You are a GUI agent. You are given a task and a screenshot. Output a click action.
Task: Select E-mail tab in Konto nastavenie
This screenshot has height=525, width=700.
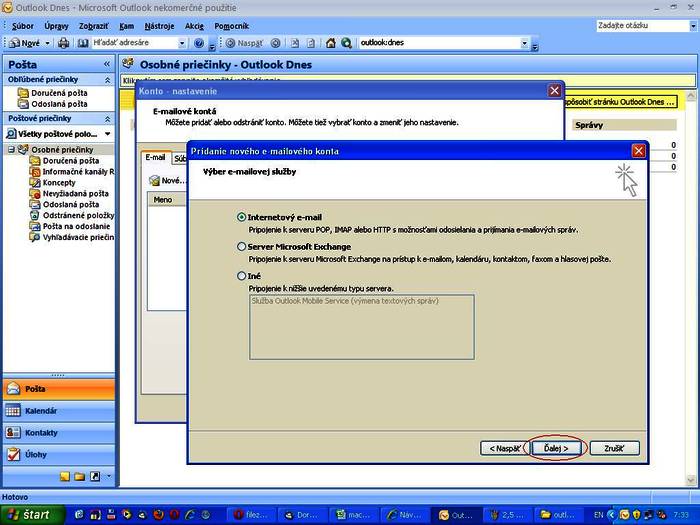[x=155, y=158]
